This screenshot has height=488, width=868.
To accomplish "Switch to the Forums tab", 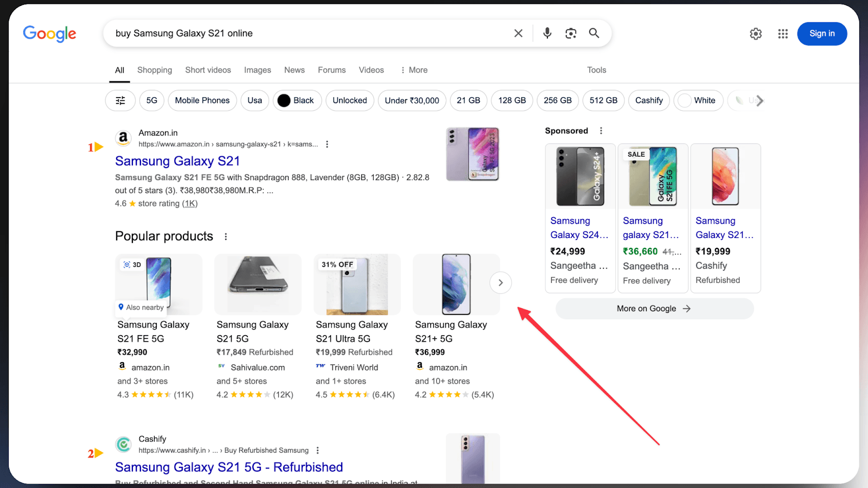I will (x=332, y=70).
